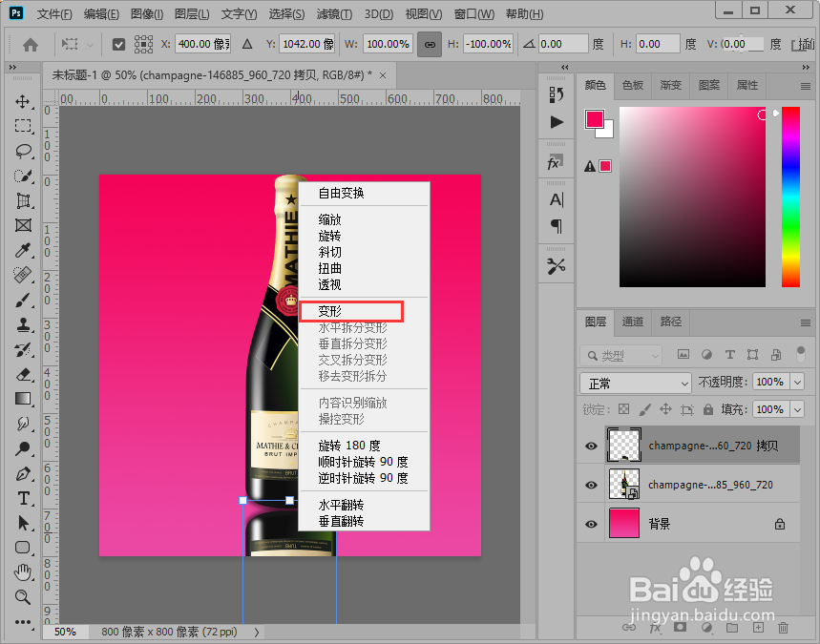Select the Eraser tool
Image resolution: width=820 pixels, height=644 pixels.
click(x=23, y=374)
